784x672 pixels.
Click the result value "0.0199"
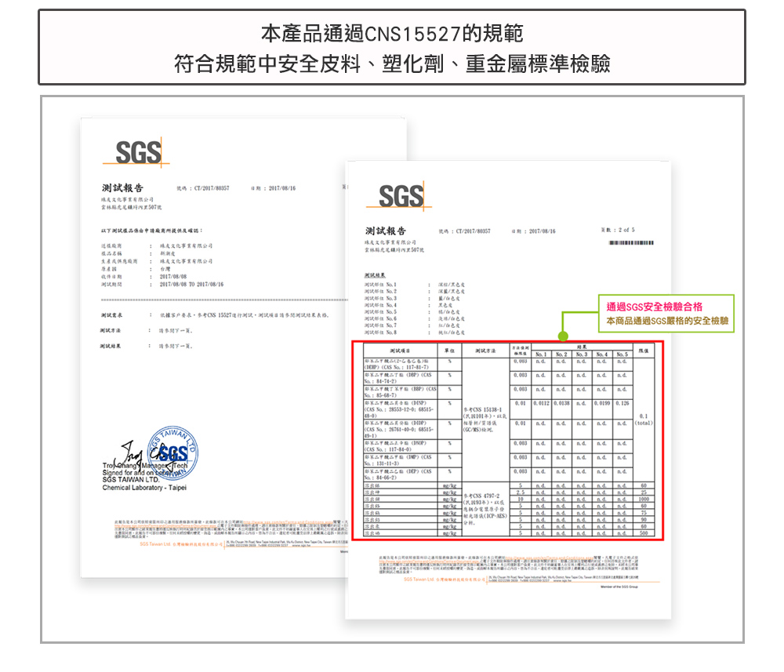(x=602, y=404)
